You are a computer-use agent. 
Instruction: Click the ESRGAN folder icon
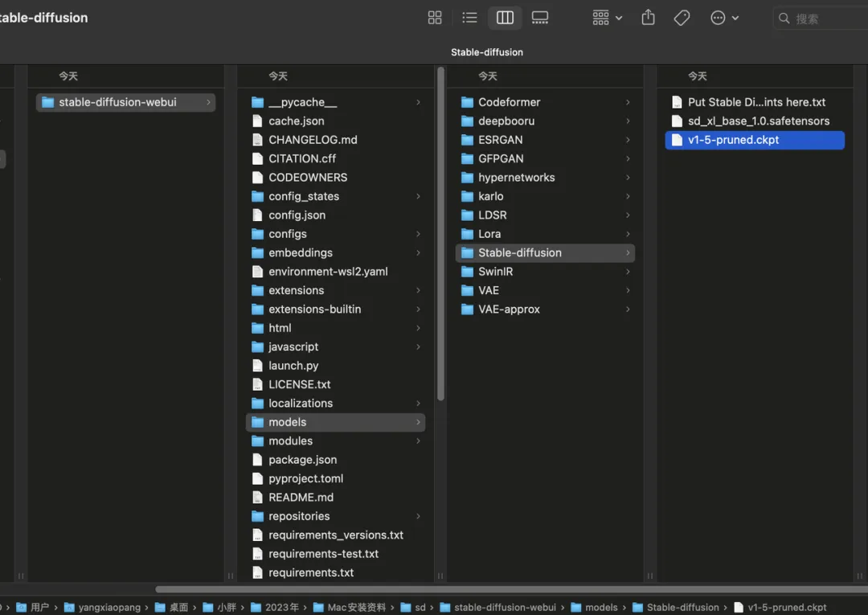(x=467, y=140)
